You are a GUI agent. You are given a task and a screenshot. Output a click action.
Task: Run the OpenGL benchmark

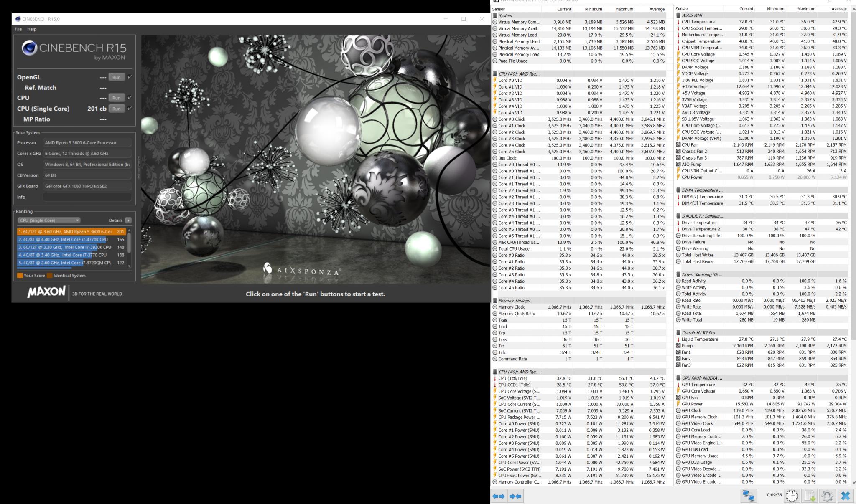116,77
